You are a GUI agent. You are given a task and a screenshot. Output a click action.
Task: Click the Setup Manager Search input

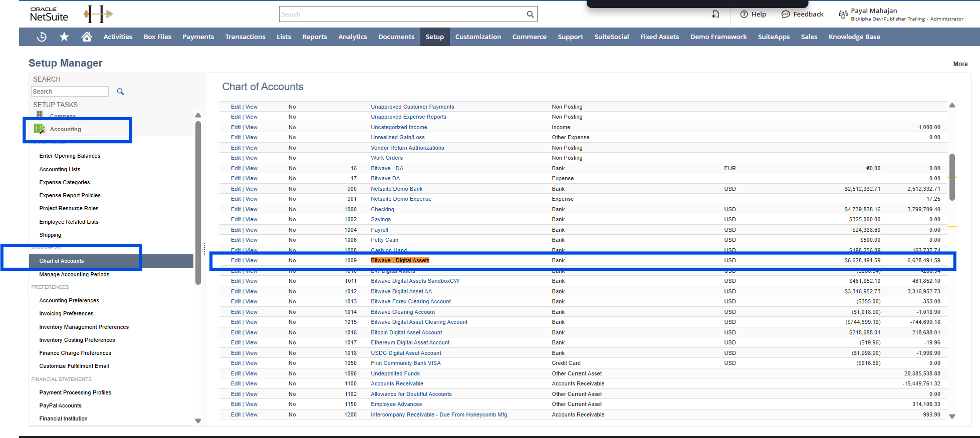click(70, 91)
